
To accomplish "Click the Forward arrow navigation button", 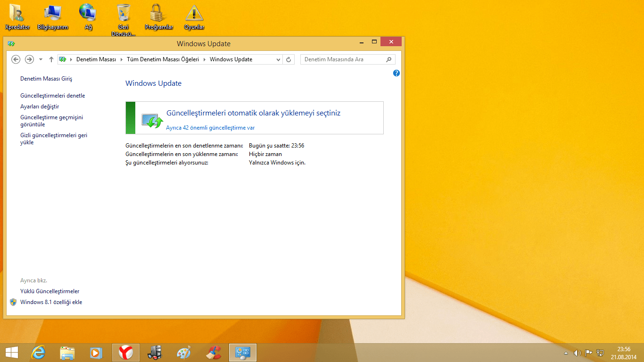I will [29, 59].
